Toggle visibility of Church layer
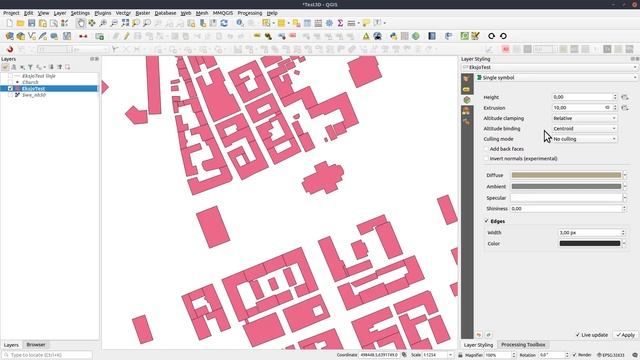Image resolution: width=640 pixels, height=360 pixels. coord(10,82)
